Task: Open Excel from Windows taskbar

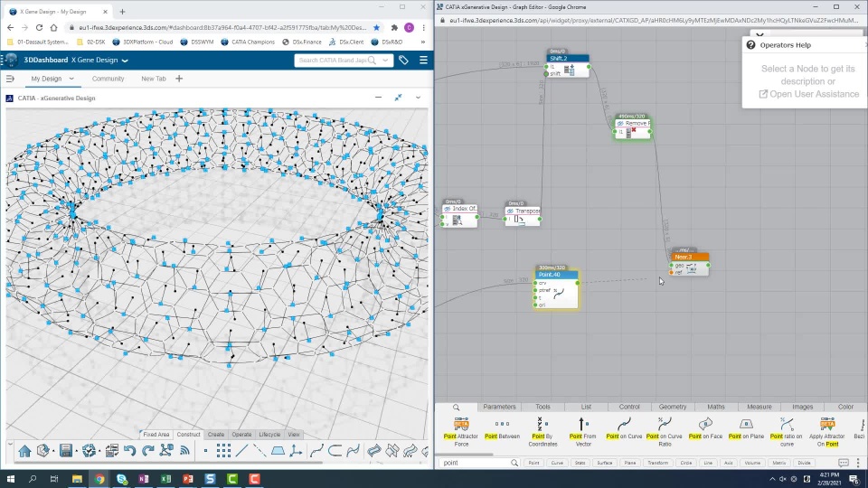Action: tap(165, 479)
